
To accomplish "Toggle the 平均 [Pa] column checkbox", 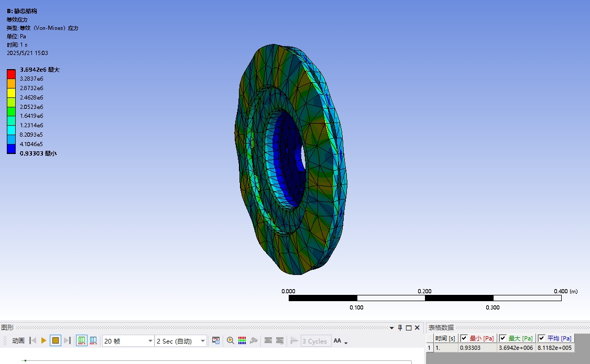I will click(x=541, y=338).
